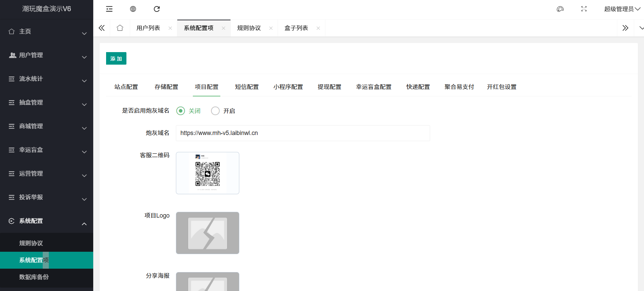The image size is (644, 291).
Task: Open the 幸运盲盒配置 config tab
Action: pyautogui.click(x=374, y=87)
